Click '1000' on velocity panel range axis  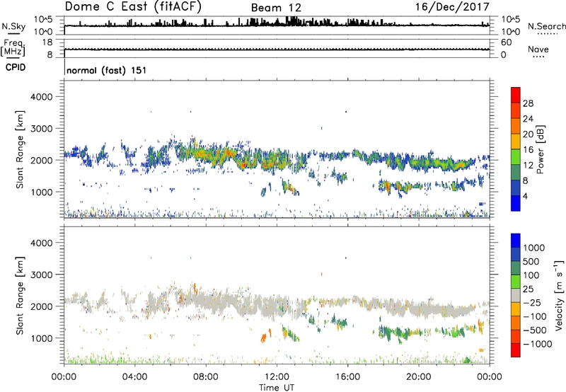click(x=41, y=338)
